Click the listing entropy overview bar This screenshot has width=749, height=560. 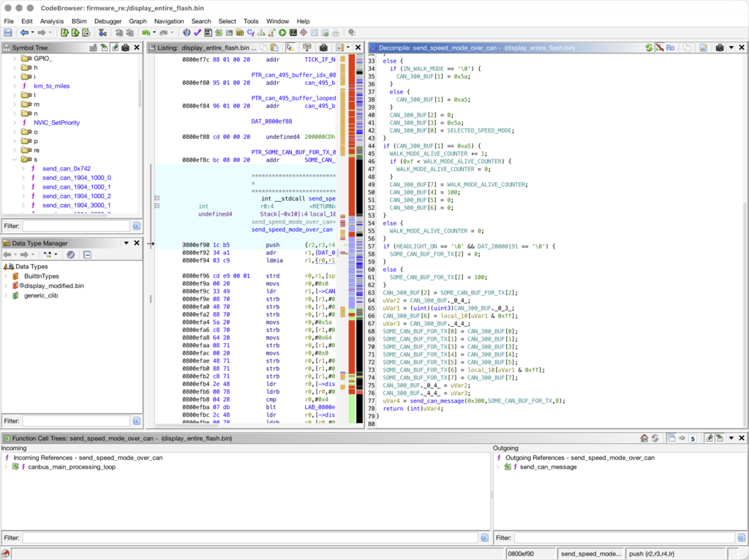[359, 239]
